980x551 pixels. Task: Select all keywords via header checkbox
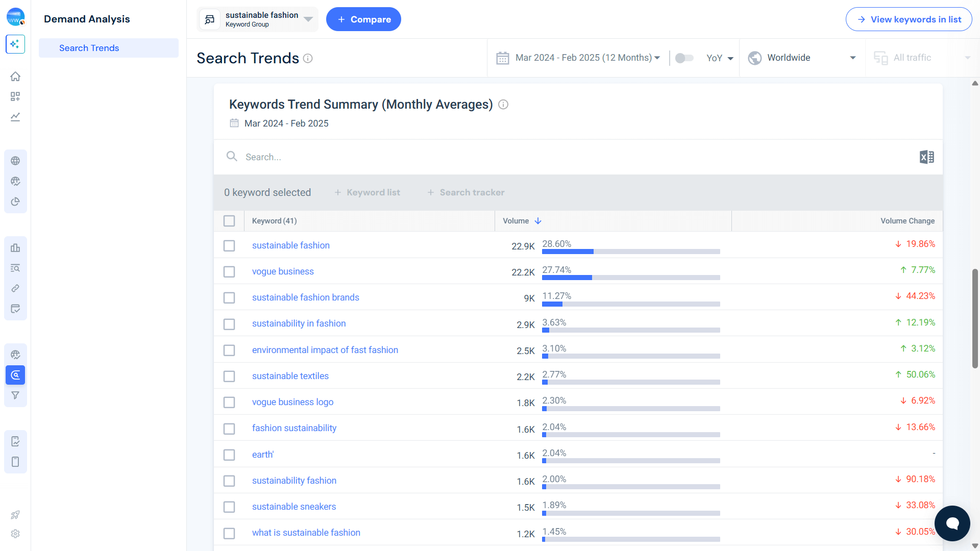pos(229,220)
